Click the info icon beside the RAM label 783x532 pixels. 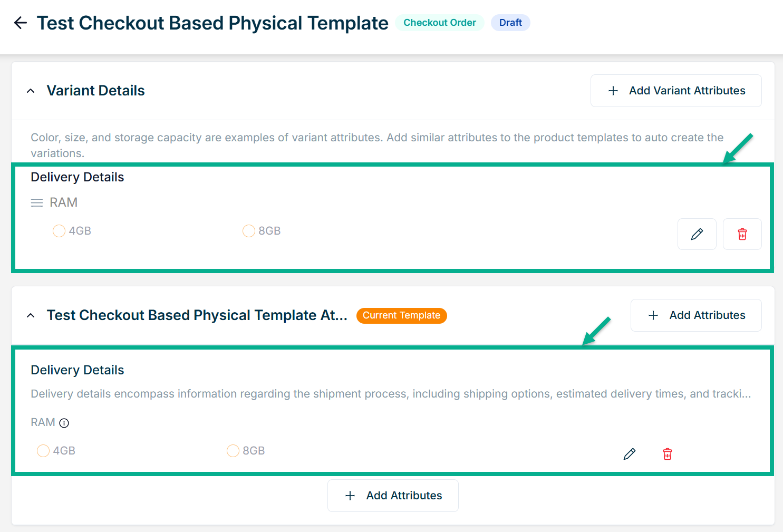pyautogui.click(x=64, y=423)
